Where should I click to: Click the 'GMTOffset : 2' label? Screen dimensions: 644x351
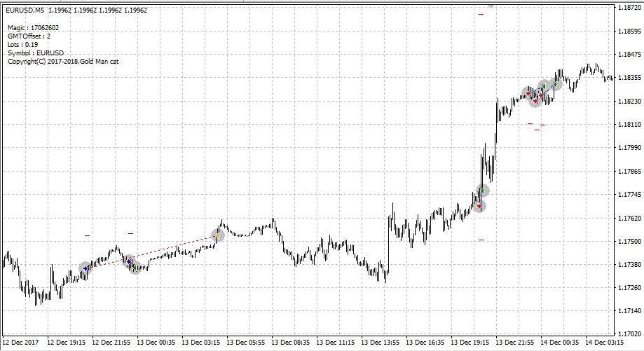[x=29, y=36]
